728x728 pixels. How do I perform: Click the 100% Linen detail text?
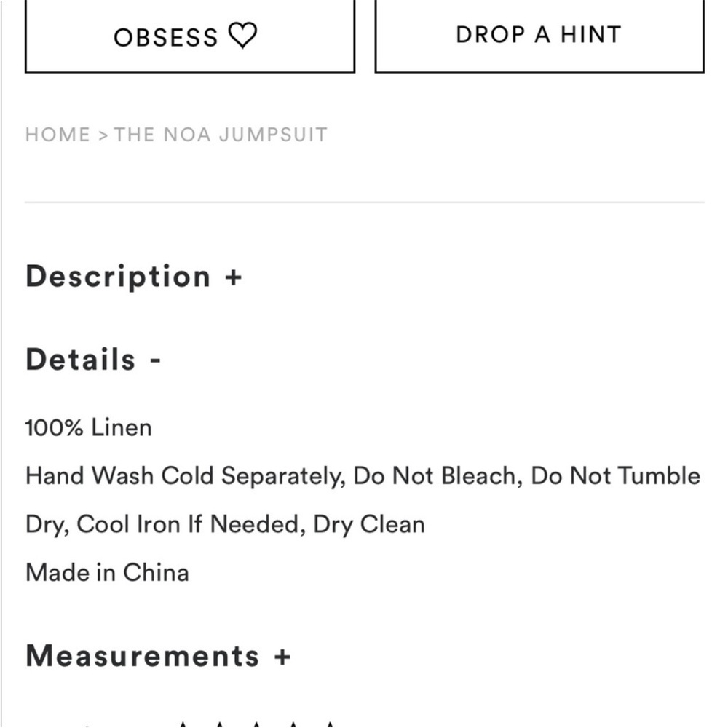tap(88, 427)
